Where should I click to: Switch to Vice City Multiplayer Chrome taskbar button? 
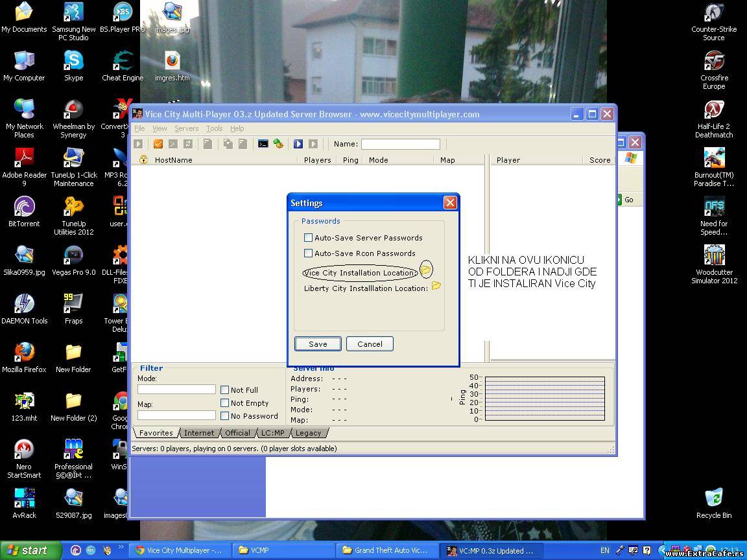click(179, 550)
